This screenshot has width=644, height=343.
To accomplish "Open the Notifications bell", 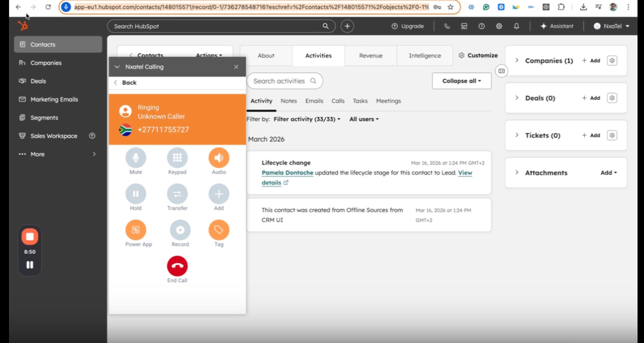I will [x=517, y=26].
